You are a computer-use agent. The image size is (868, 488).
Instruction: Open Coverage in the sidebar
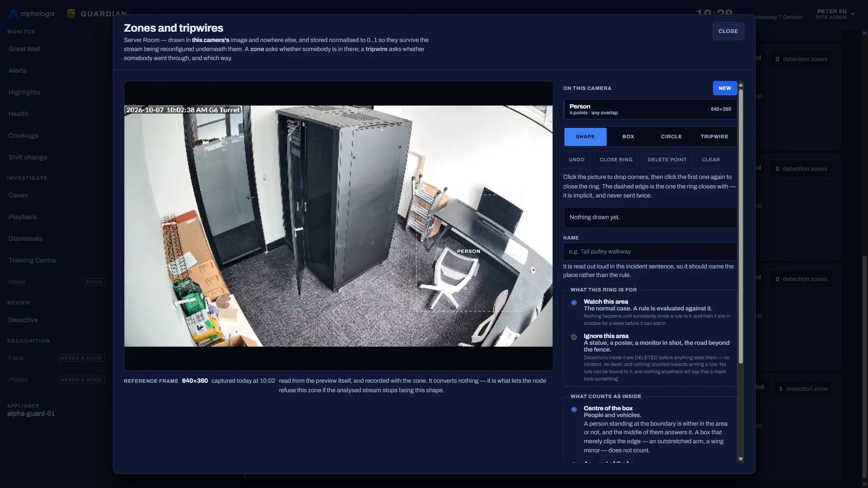24,136
